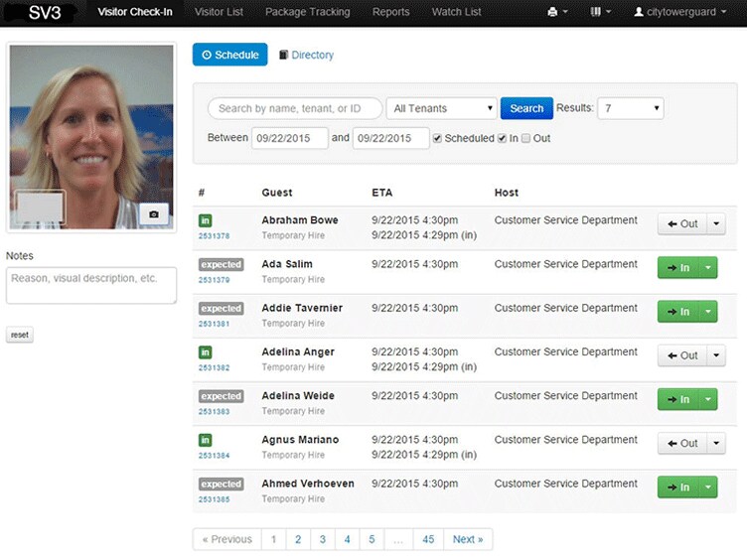747x560 pixels.
Task: Toggle the In filter checkbox
Action: coord(503,138)
